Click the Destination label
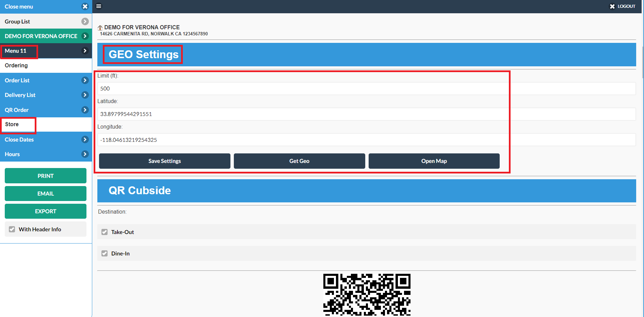The height and width of the screenshot is (317, 644). point(112,212)
